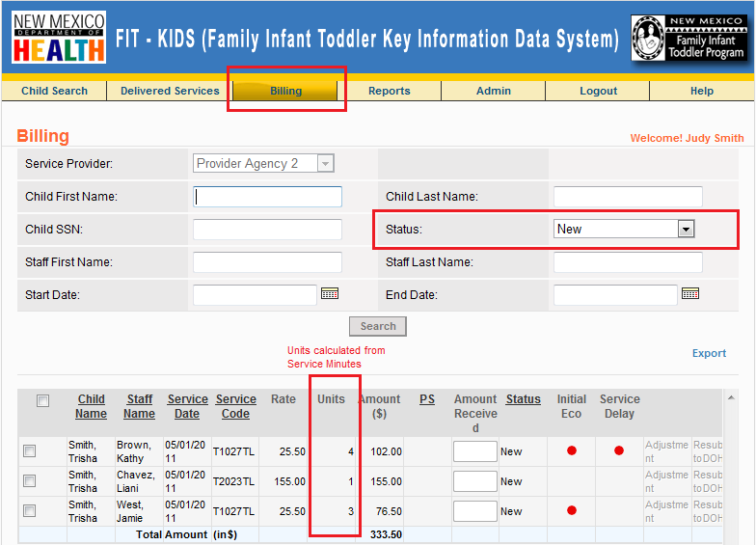
Task: Click amount 102.00 in first row
Action: (x=386, y=451)
